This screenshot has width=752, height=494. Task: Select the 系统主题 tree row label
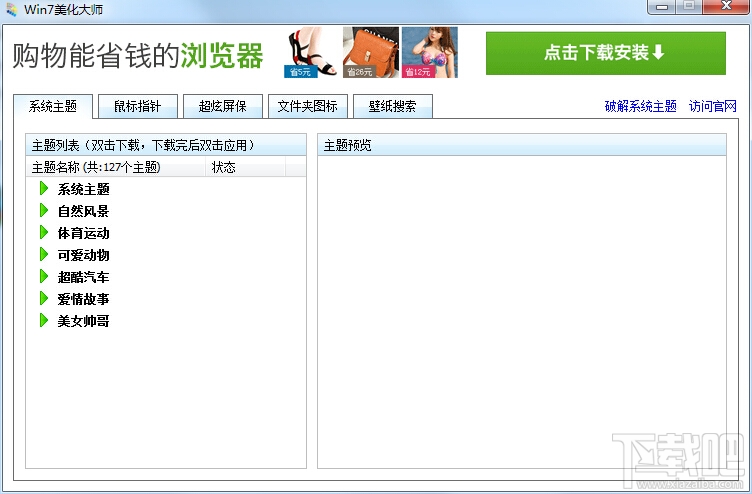pos(83,189)
